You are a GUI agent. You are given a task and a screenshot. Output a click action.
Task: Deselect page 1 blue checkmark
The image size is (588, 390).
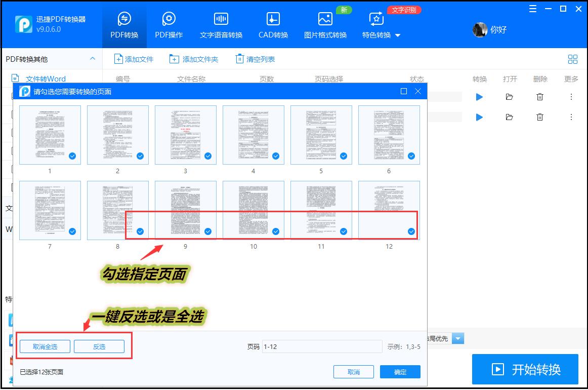click(x=72, y=157)
